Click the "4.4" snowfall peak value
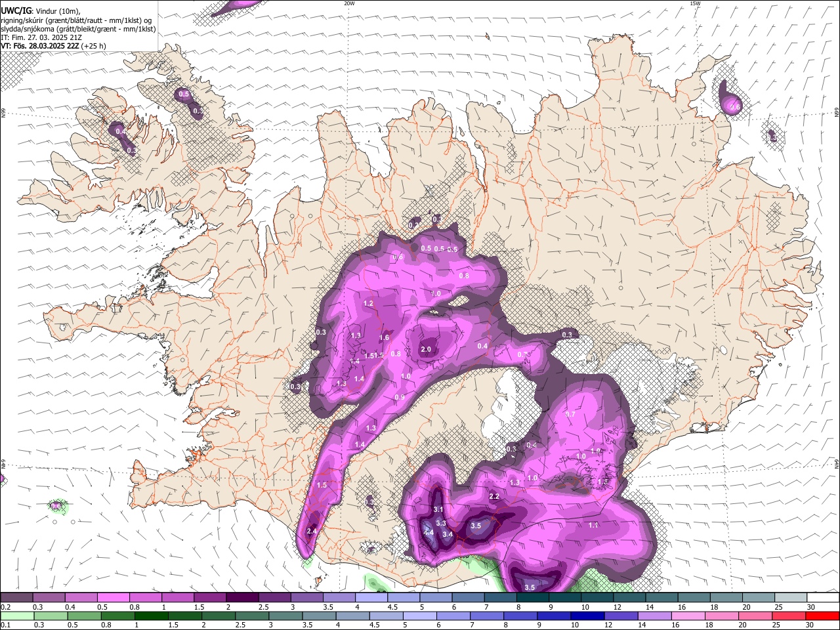 429,532
